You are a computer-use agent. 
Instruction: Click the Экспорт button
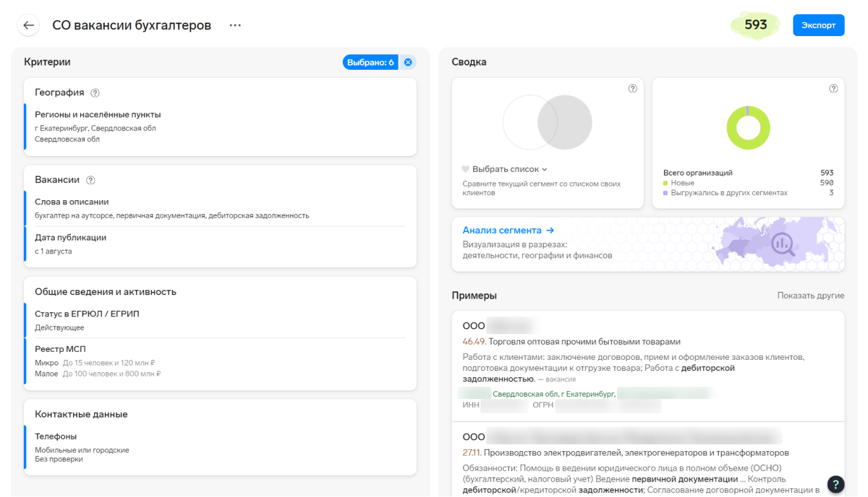click(818, 25)
